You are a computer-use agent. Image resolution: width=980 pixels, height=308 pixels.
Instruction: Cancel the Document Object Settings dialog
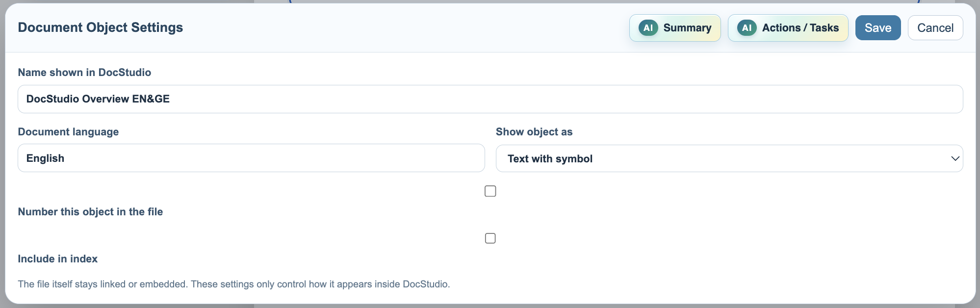click(x=935, y=28)
